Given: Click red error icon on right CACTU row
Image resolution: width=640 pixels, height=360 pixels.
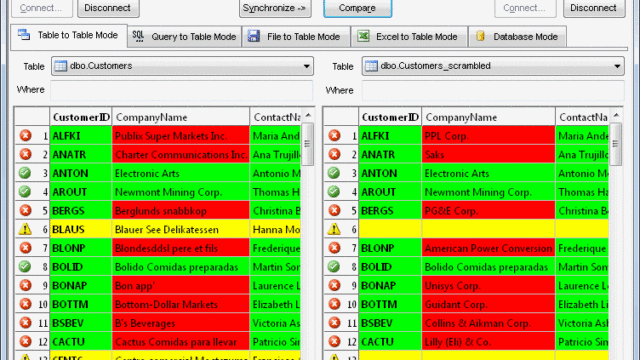Looking at the screenshot, I should point(334,341).
